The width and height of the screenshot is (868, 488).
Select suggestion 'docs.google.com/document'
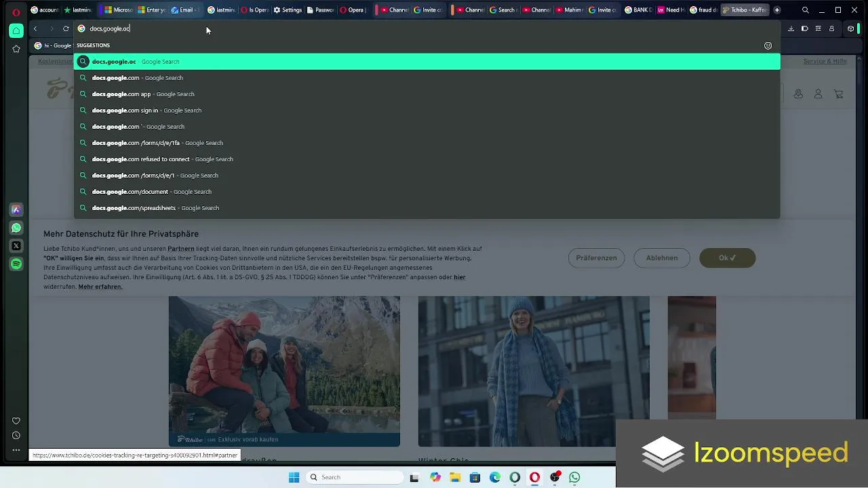427,192
